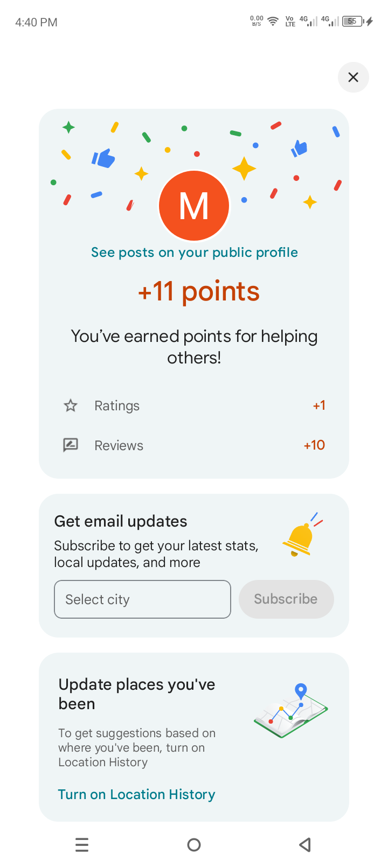This screenshot has height=868, width=388.
Task: Tap the orange M profile avatar
Action: (x=194, y=206)
